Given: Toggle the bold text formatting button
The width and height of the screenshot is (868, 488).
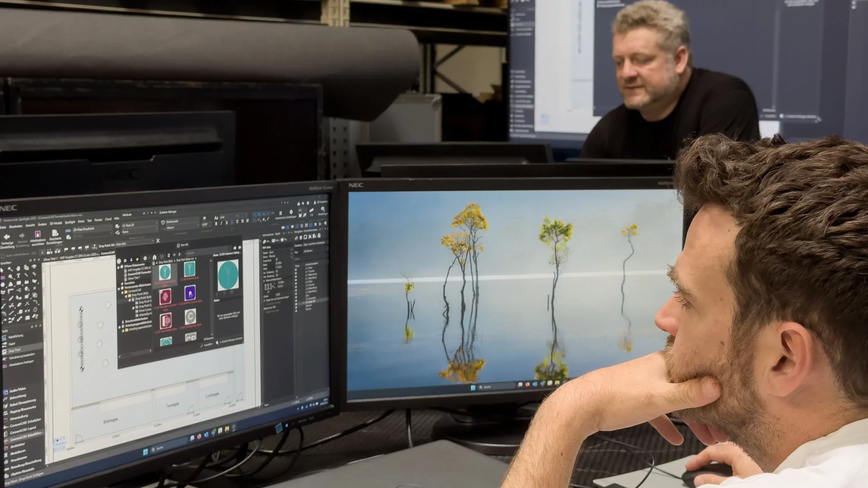Looking at the screenshot, I should pyautogui.click(x=216, y=224).
